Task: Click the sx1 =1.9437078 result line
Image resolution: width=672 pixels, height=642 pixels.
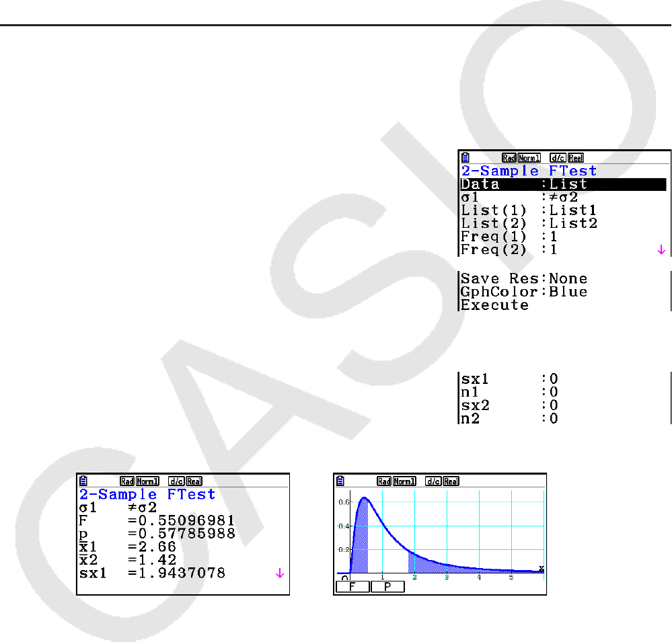Action: click(152, 573)
